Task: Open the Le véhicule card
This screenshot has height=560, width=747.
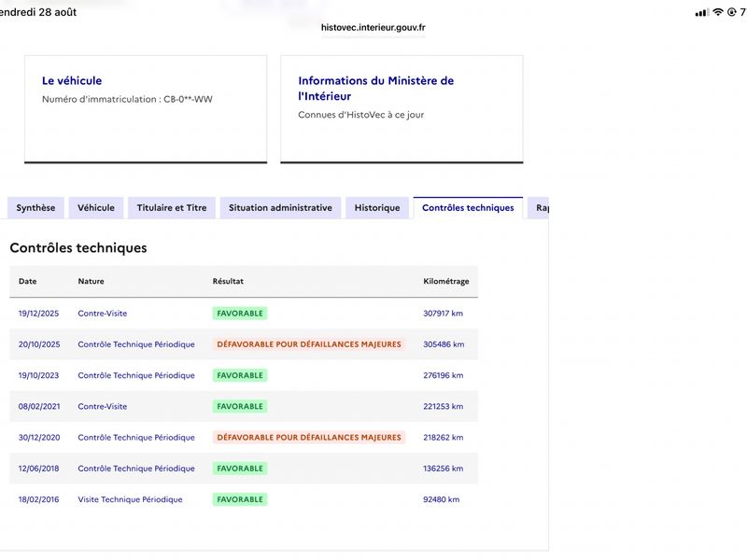Action: tap(146, 109)
